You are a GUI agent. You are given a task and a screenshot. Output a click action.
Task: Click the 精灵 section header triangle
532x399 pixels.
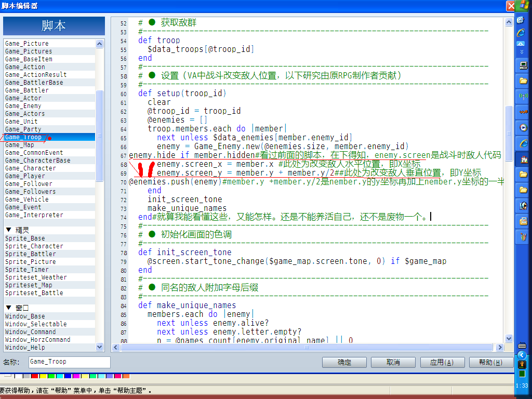[x=8, y=230]
